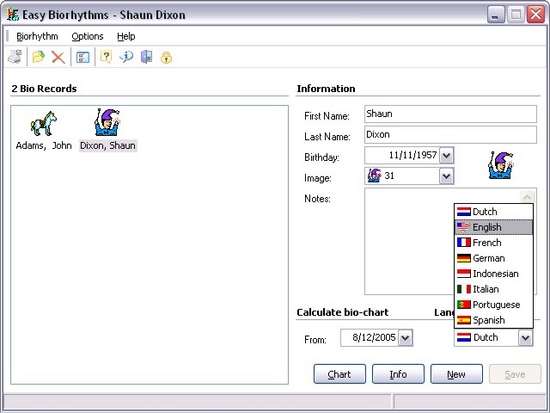Click the yellow padlock icon
This screenshot has width=550, height=413.
tap(166, 57)
